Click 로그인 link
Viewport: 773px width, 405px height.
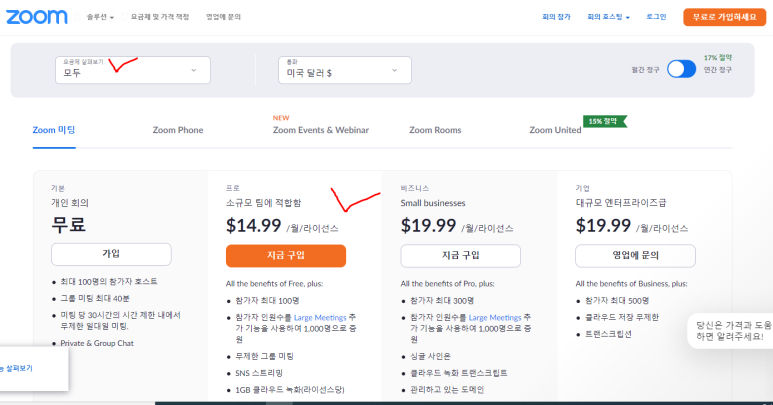click(x=656, y=17)
